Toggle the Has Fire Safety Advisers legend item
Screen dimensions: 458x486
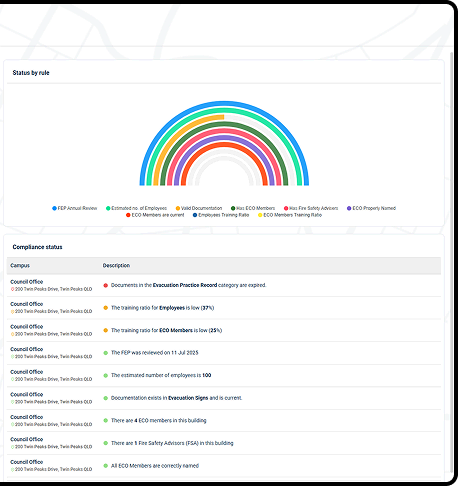coord(311,208)
